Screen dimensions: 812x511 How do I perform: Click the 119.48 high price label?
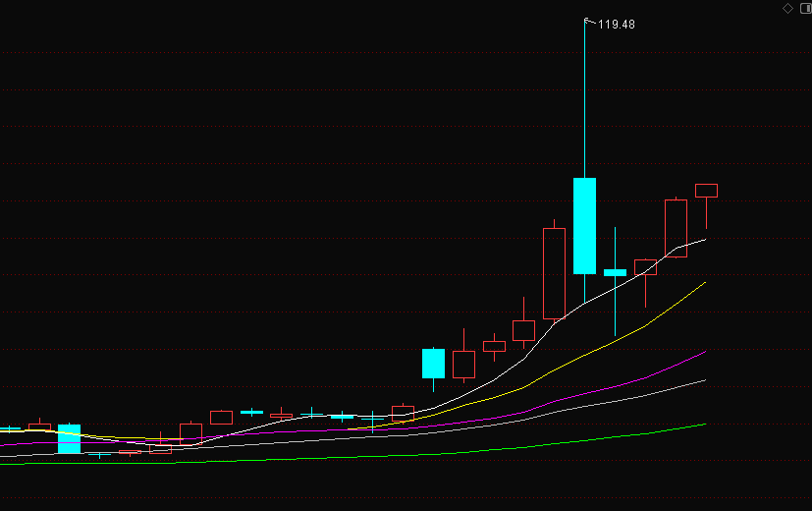tap(617, 25)
